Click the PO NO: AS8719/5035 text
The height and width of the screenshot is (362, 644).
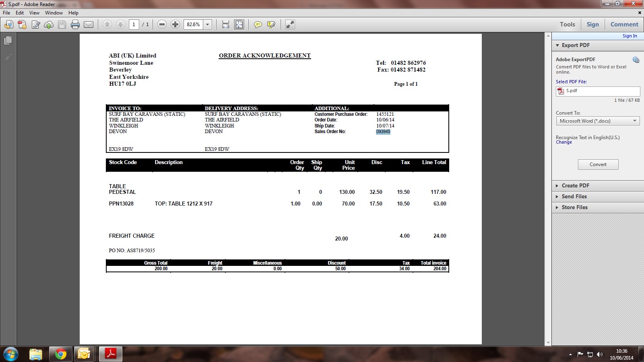coord(132,251)
